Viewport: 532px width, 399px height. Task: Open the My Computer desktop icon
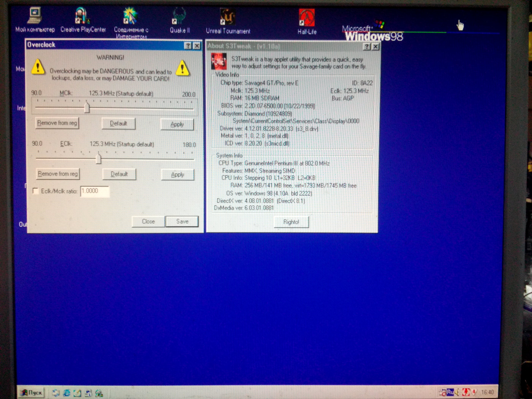[35, 16]
